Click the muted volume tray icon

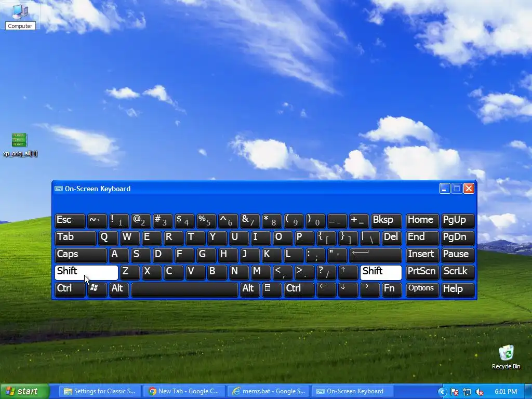tap(479, 392)
